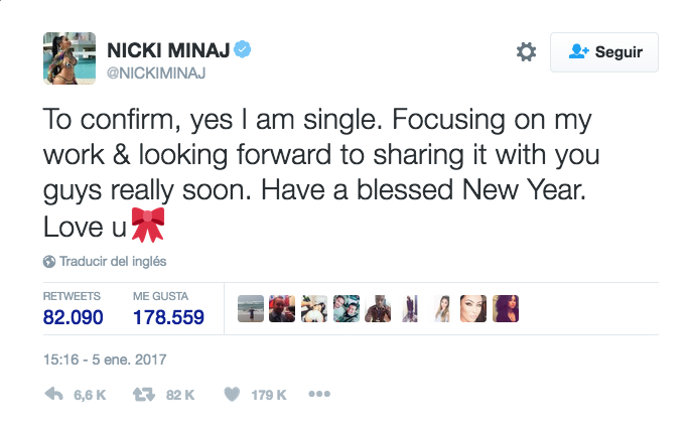This screenshot has width=690, height=429.
Task: Click "Traducir del inglés" to translate
Action: pyautogui.click(x=112, y=262)
